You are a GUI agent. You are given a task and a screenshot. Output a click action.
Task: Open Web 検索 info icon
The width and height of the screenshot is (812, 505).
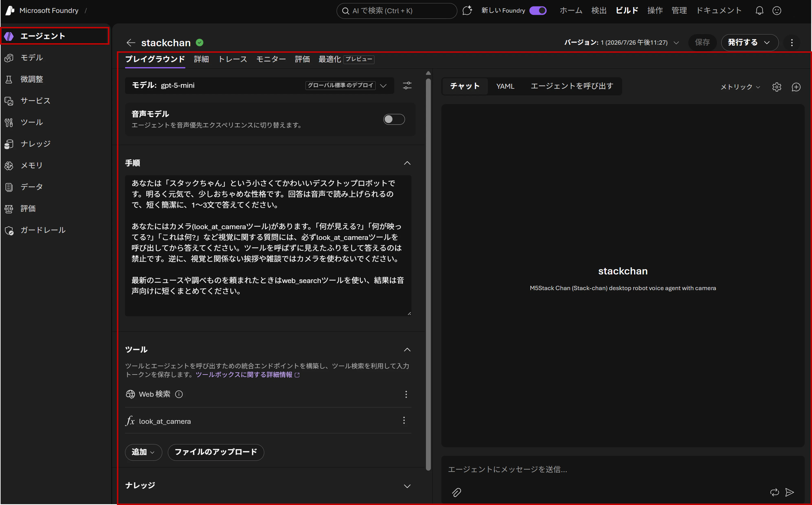(179, 394)
